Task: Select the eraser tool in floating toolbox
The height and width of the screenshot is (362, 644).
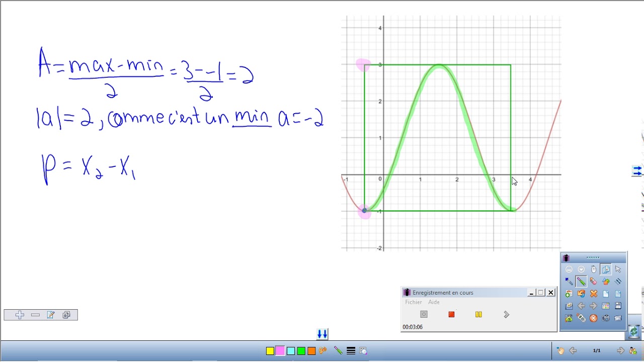Action: pyautogui.click(x=593, y=282)
